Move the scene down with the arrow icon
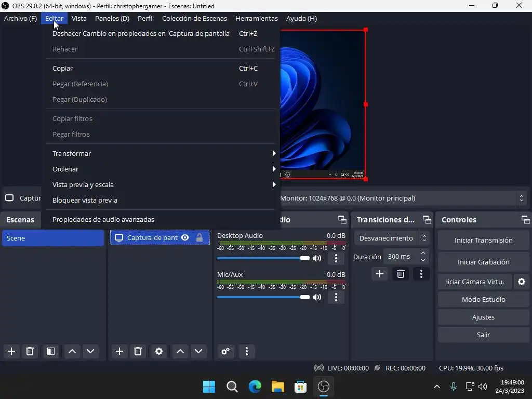This screenshot has width=532, height=399. coord(90,351)
